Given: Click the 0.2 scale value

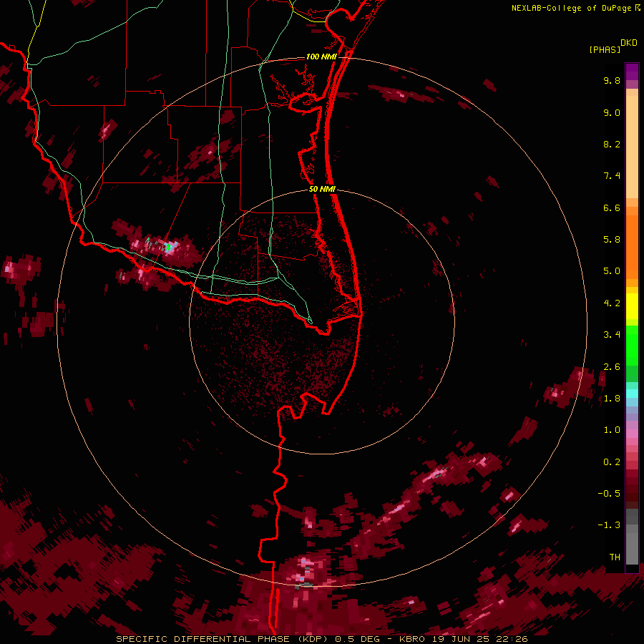Looking at the screenshot, I should click(612, 462).
